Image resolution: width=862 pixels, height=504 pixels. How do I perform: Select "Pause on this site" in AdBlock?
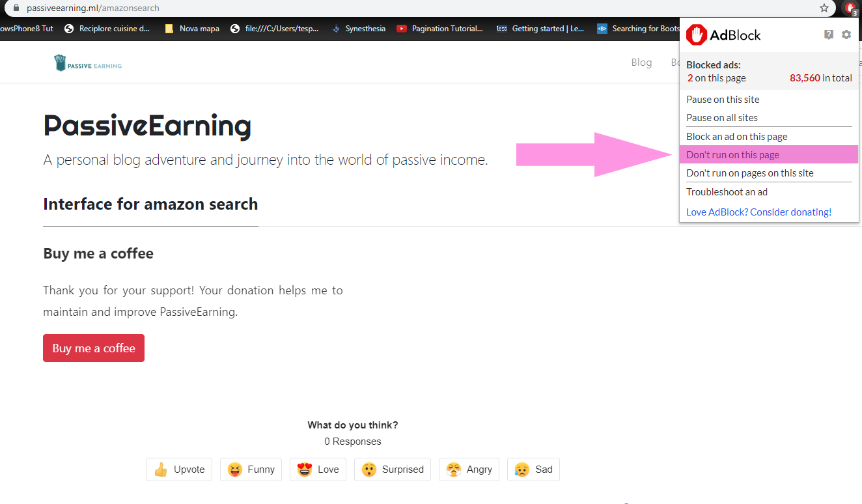723,100
